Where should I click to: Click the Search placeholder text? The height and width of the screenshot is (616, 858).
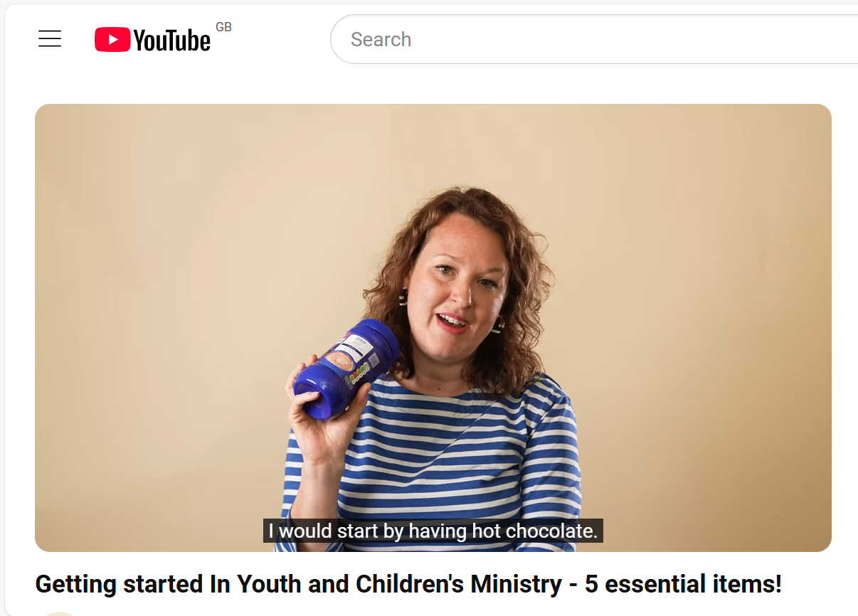tap(381, 39)
